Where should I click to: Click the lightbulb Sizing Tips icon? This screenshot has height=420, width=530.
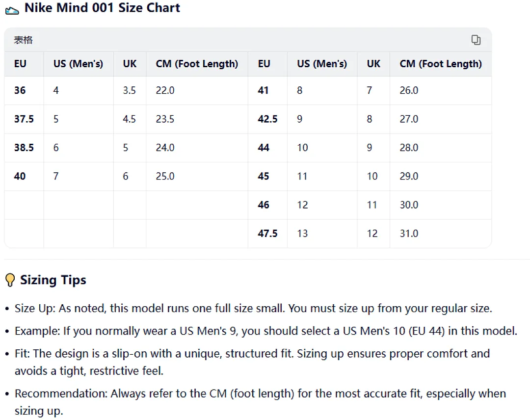pyautogui.click(x=10, y=280)
